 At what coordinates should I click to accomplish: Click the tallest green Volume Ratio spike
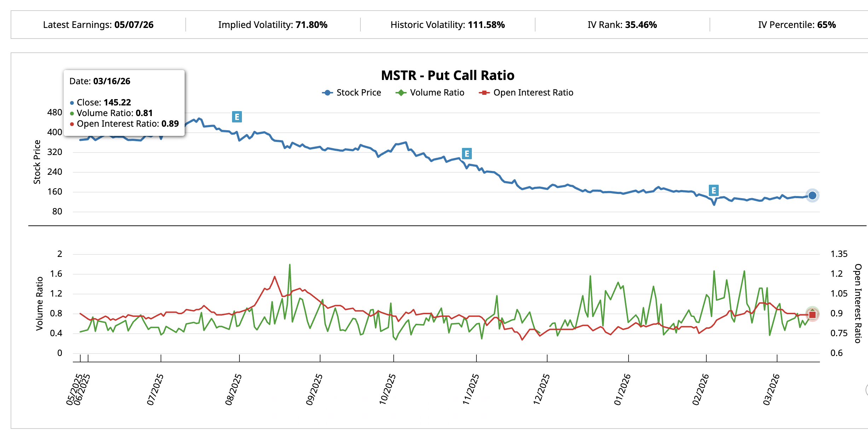290,265
